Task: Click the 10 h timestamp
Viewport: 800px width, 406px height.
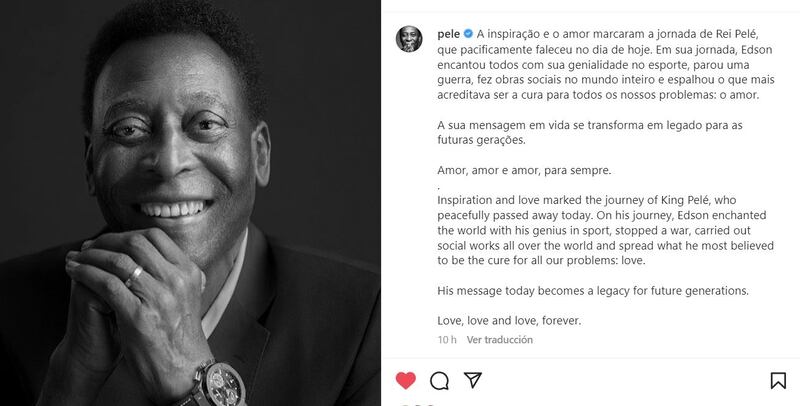Action: 447,340
